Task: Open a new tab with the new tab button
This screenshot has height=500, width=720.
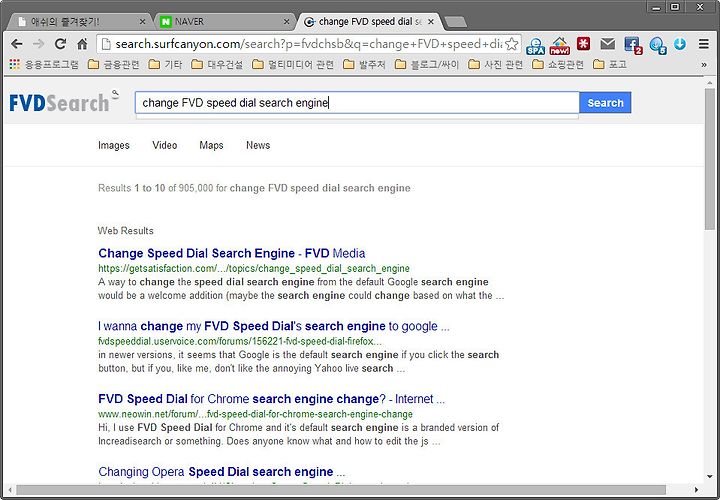Action: tap(456, 22)
